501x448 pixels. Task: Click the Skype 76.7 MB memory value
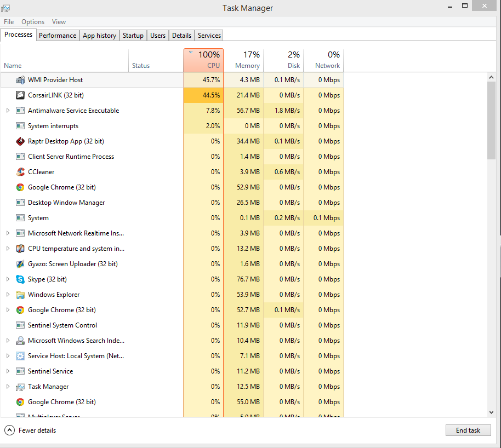click(x=248, y=279)
